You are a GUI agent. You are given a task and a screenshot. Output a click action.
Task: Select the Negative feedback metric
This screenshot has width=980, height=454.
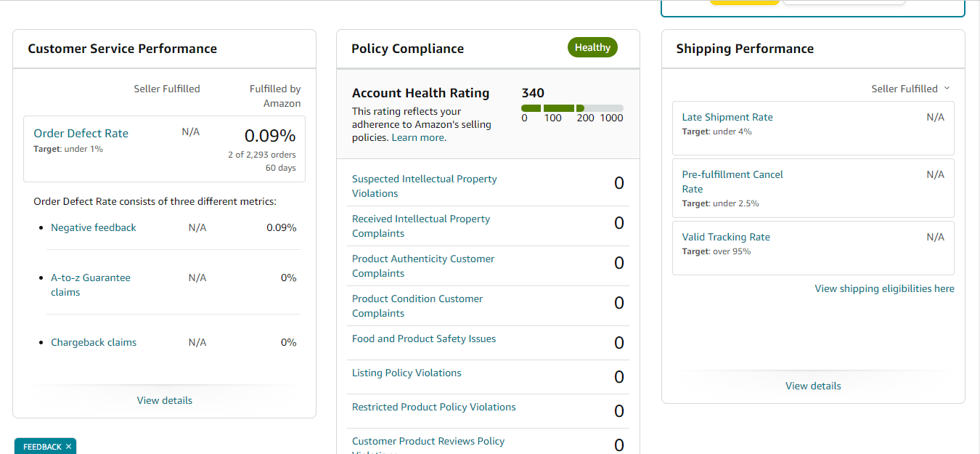pyautogui.click(x=94, y=227)
